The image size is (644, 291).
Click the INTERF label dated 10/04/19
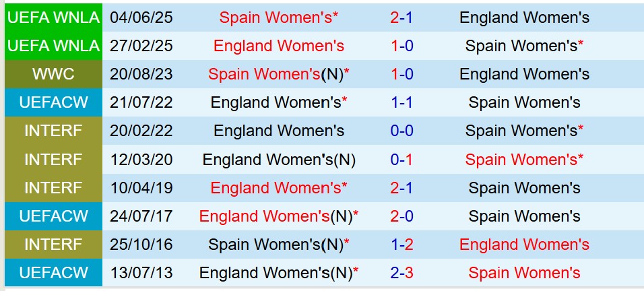pyautogui.click(x=53, y=188)
